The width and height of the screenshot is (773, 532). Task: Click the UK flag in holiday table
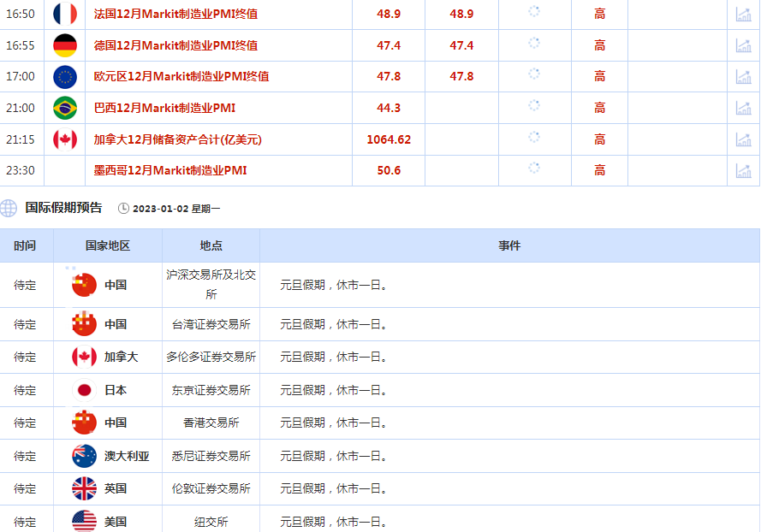(x=84, y=488)
